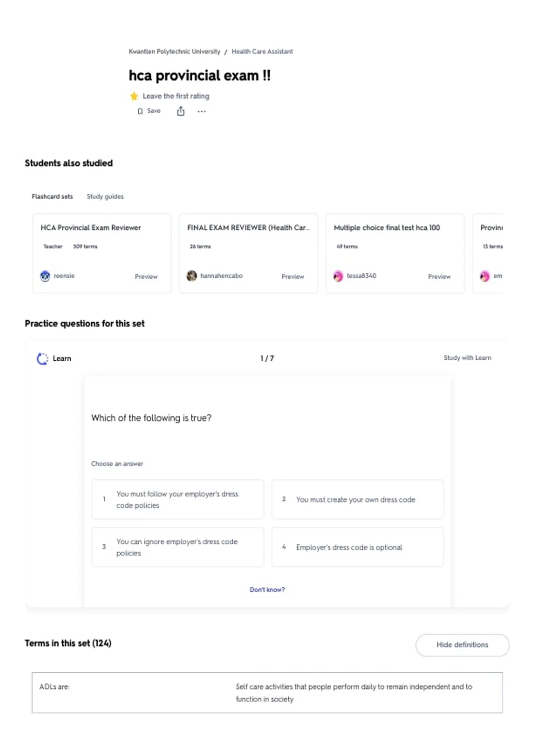The width and height of the screenshot is (534, 756).
Task: Click hannahencabo's profile avatar
Action: [192, 276]
